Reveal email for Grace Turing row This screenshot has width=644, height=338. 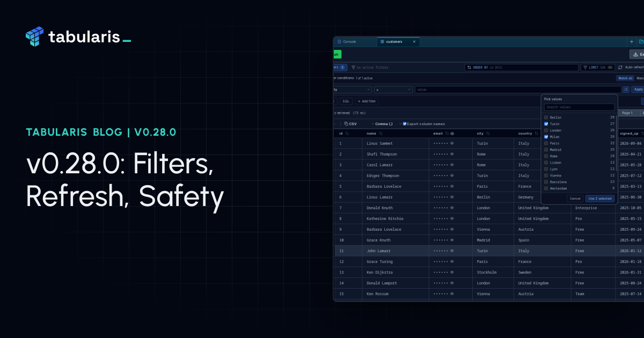pos(452,262)
